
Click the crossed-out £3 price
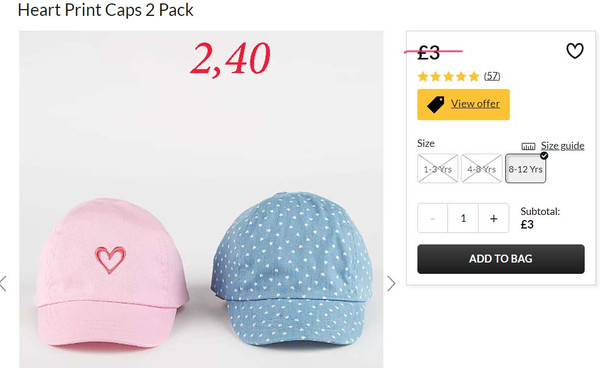click(429, 52)
